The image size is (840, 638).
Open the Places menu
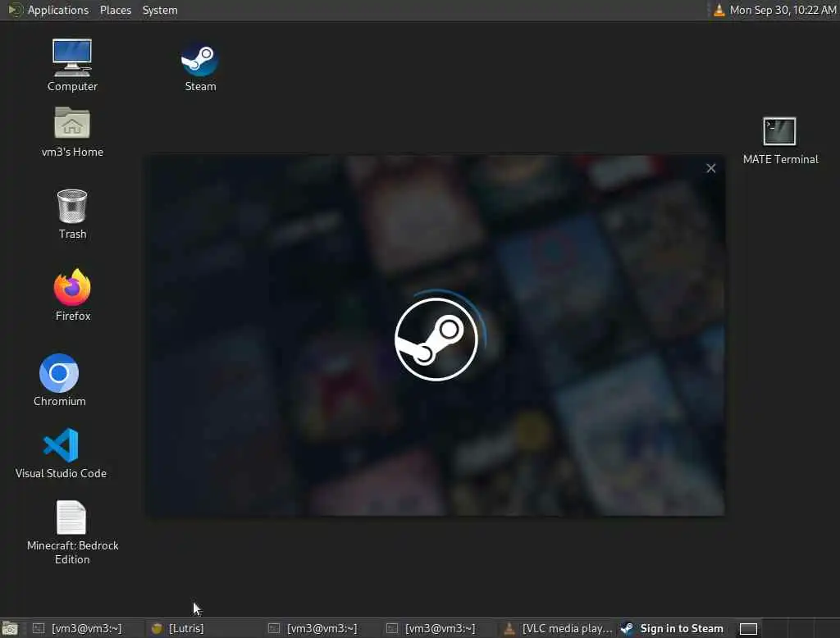pyautogui.click(x=115, y=10)
